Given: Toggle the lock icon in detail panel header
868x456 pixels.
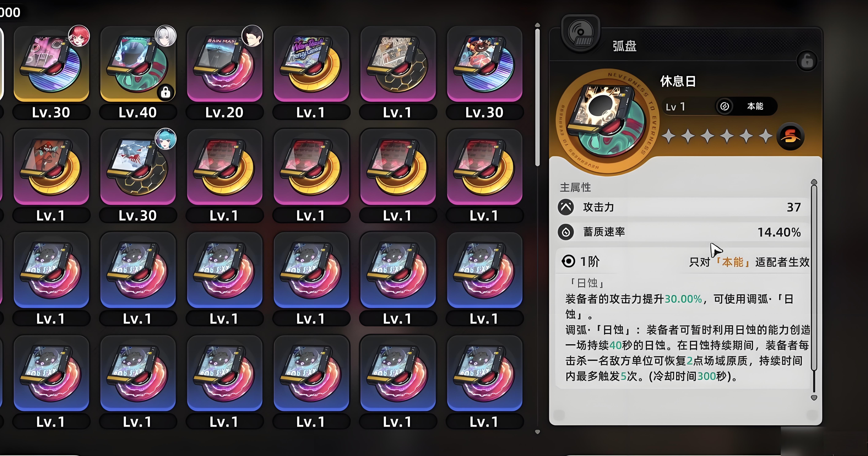Looking at the screenshot, I should tap(807, 61).
